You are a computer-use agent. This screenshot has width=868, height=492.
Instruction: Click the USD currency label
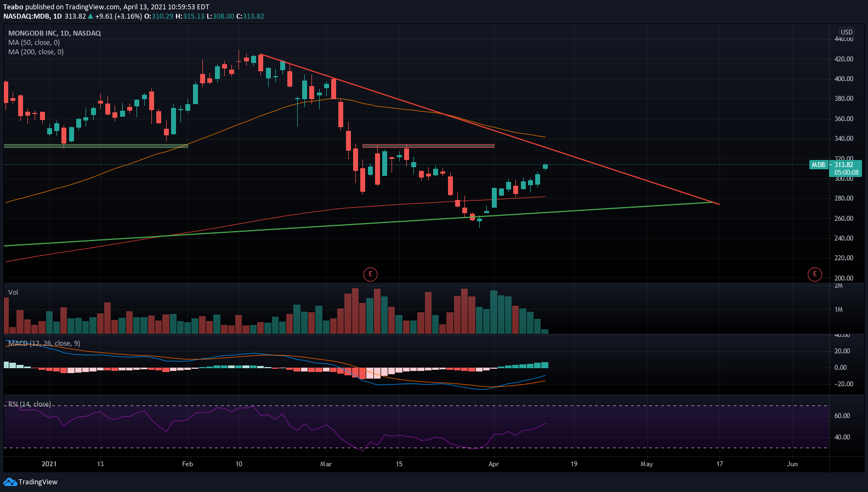point(847,32)
